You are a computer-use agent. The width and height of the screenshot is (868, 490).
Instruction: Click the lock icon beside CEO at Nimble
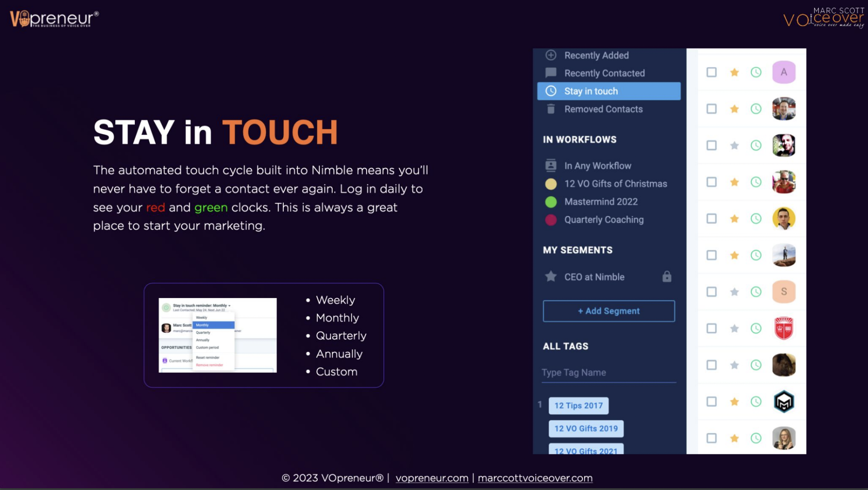coord(667,277)
